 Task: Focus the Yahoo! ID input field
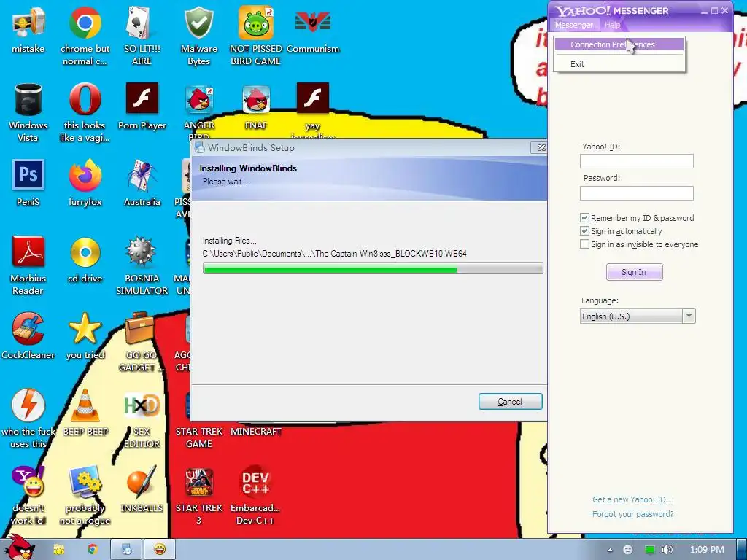tap(636, 161)
